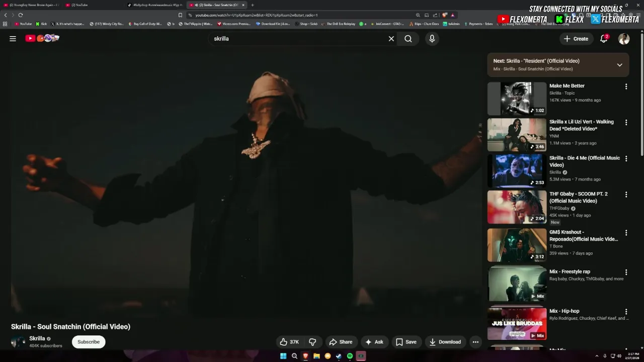The width and height of the screenshot is (644, 362).
Task: Submit the search with the magnifier icon
Action: point(408,39)
